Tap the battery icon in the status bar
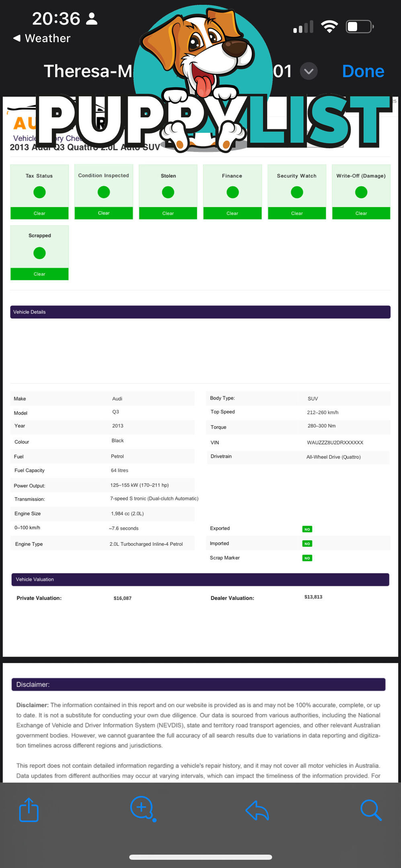401x868 pixels. coord(360,27)
